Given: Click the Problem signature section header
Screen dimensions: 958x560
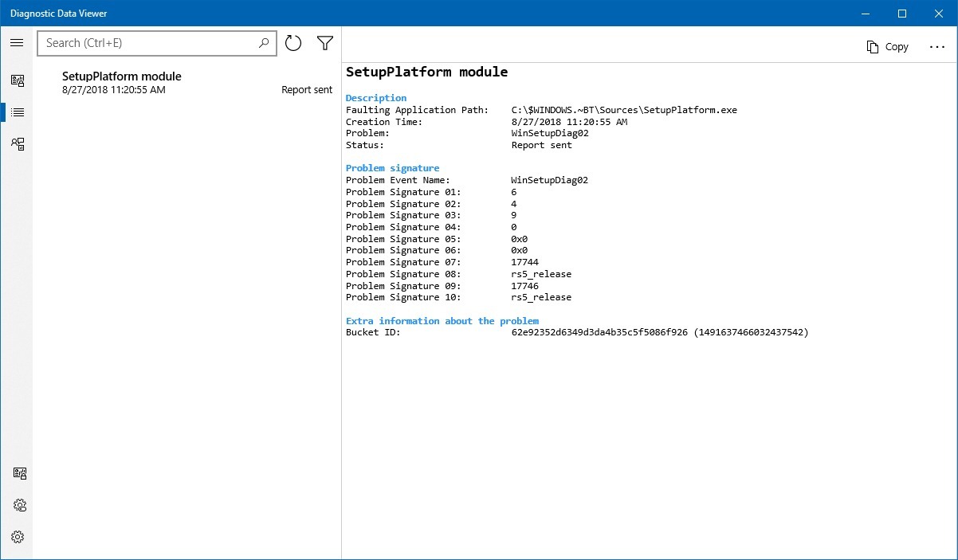Looking at the screenshot, I should (393, 168).
